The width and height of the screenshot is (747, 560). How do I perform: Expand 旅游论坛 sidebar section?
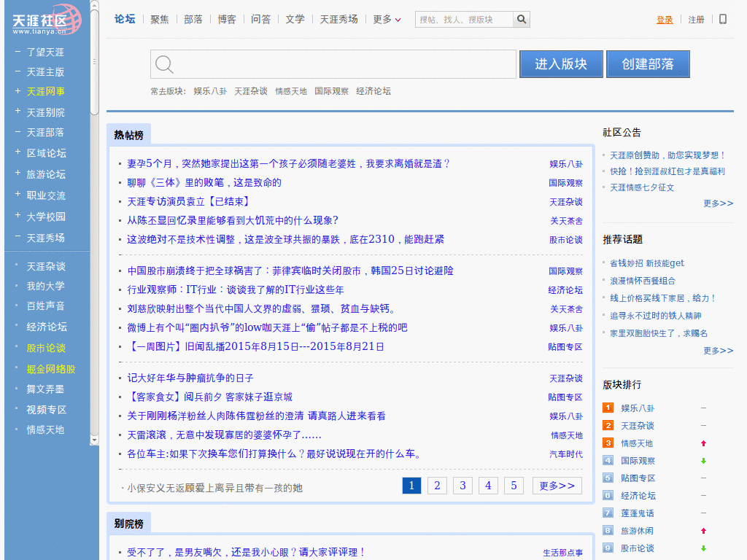tap(18, 173)
